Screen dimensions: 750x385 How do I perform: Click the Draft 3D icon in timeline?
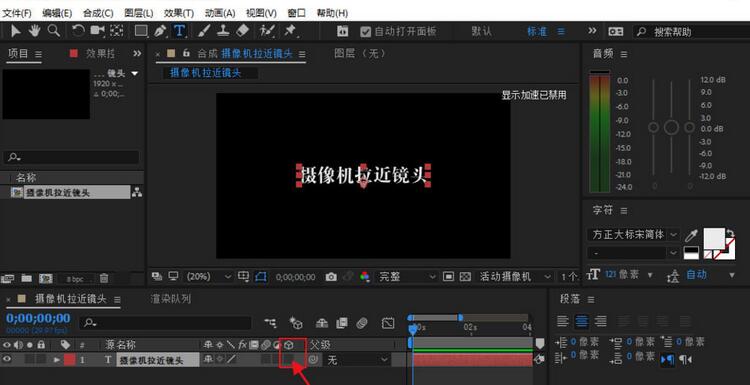[x=296, y=323]
